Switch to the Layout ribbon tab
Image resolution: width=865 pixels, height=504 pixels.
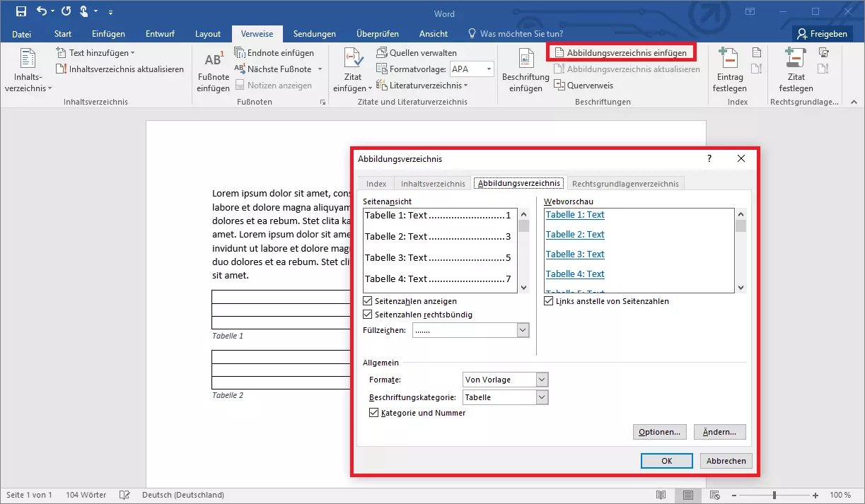[208, 34]
